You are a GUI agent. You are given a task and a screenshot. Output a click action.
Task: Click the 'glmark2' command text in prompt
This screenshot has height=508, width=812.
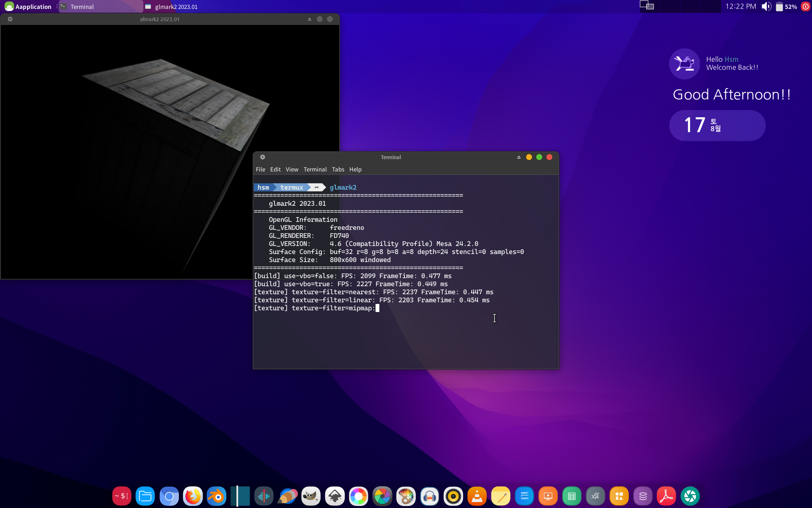343,188
